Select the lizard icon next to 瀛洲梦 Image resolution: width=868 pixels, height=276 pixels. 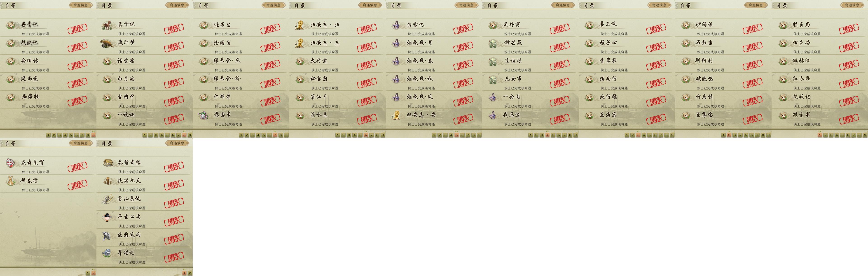click(107, 43)
